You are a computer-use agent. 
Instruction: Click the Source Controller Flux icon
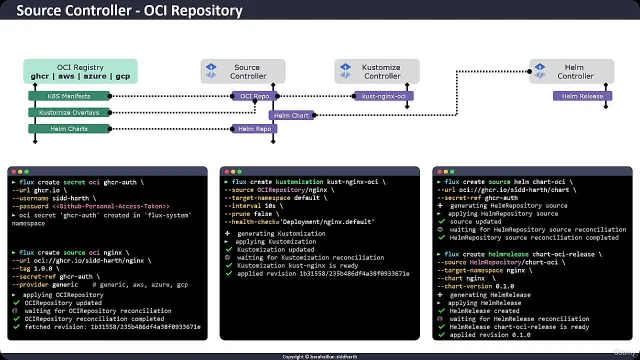211,71
